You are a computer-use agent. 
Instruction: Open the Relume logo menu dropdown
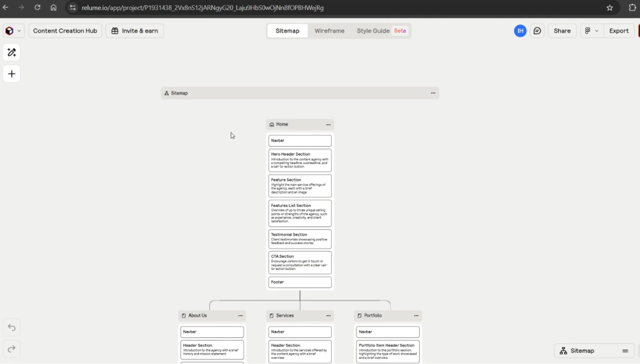pos(14,31)
